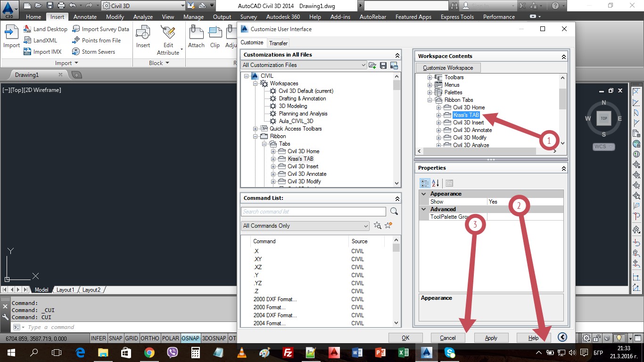Click the Windows Start button
The width and height of the screenshot is (644, 362).
[x=11, y=353]
